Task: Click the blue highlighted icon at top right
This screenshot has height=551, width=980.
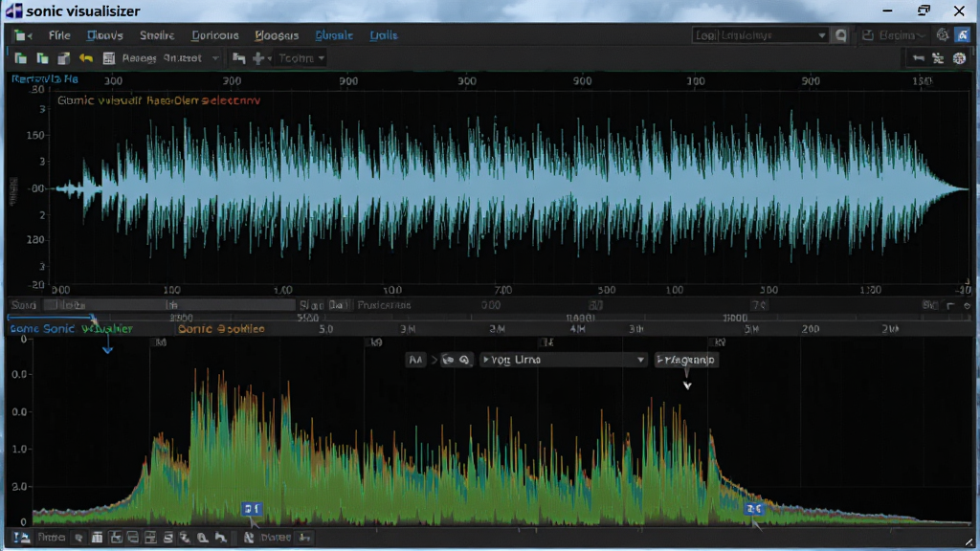Action: [963, 35]
